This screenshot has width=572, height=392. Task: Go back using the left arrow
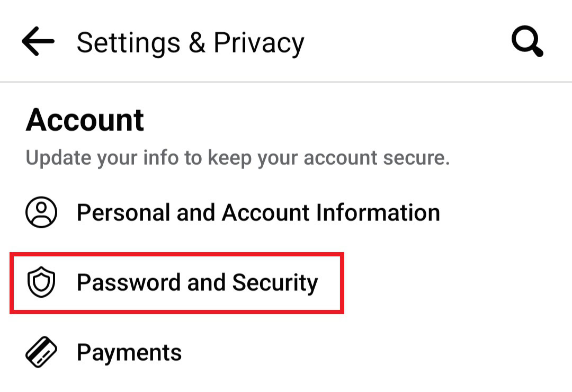(38, 42)
